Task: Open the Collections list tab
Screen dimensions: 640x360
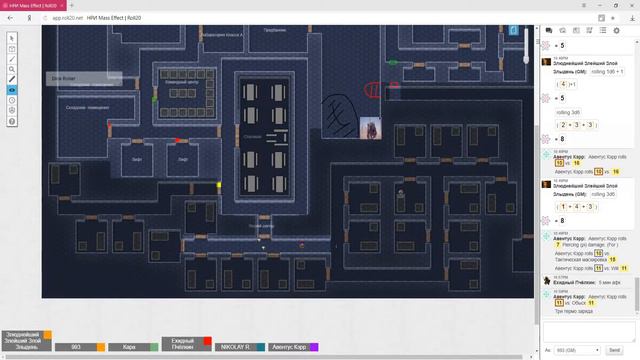Action: 603,31
